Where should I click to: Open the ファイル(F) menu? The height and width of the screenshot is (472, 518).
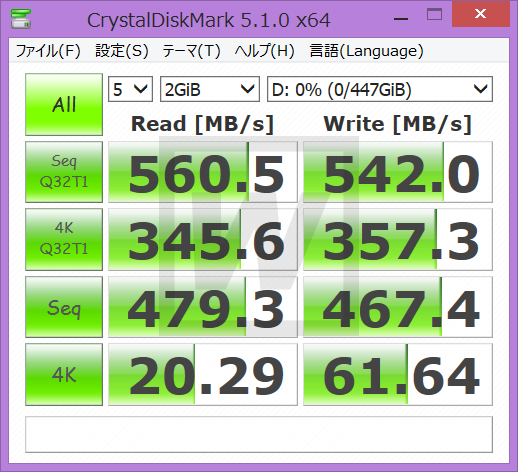pos(48,51)
